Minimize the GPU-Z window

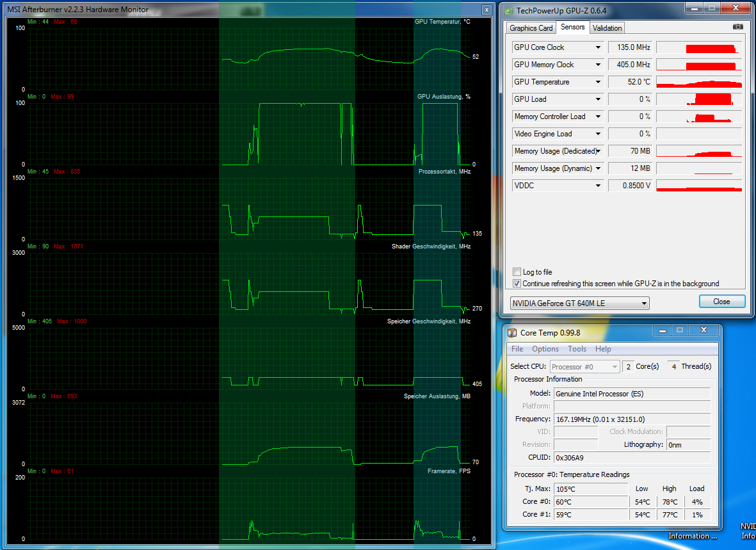(695, 8)
